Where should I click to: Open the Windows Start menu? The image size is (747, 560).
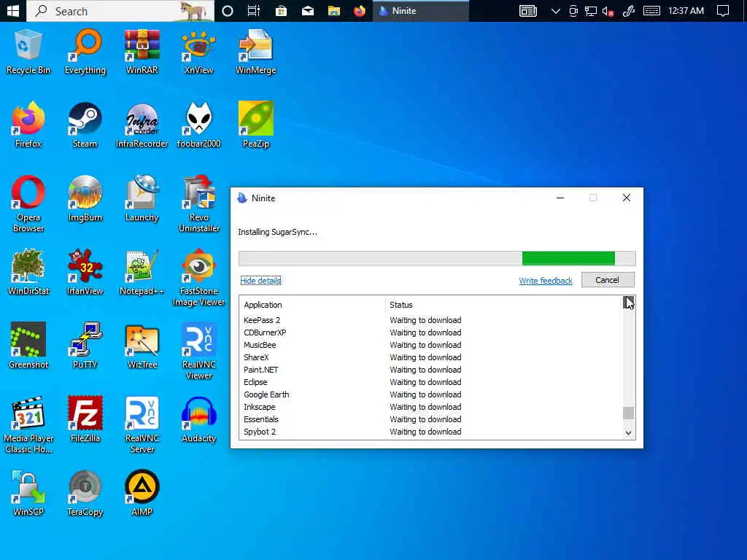click(x=13, y=10)
